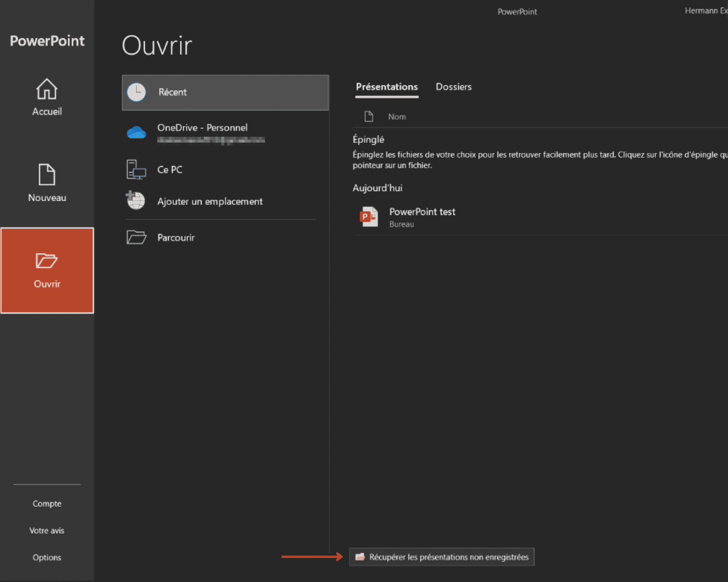This screenshot has width=728, height=582.
Task: Click the Parcourir label
Action: (x=176, y=238)
